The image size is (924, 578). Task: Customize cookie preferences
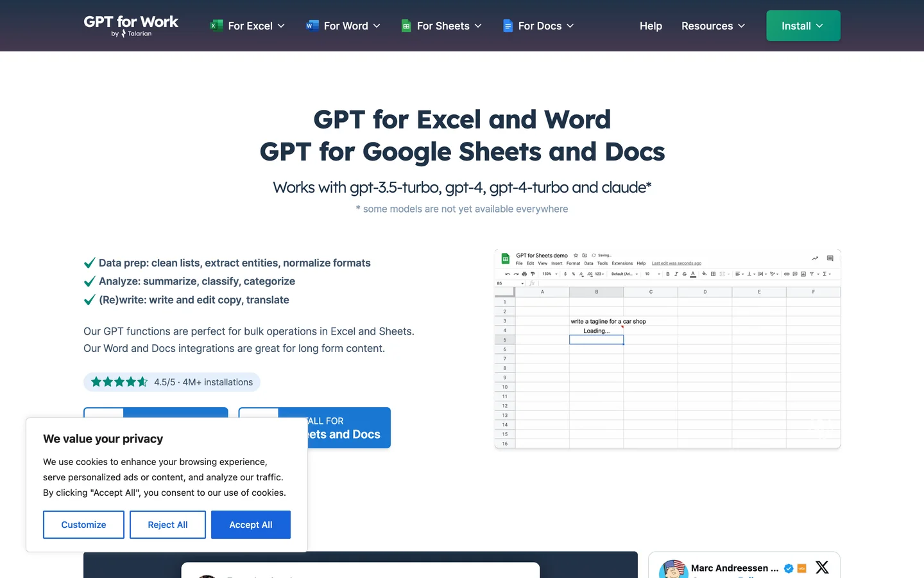(x=83, y=525)
